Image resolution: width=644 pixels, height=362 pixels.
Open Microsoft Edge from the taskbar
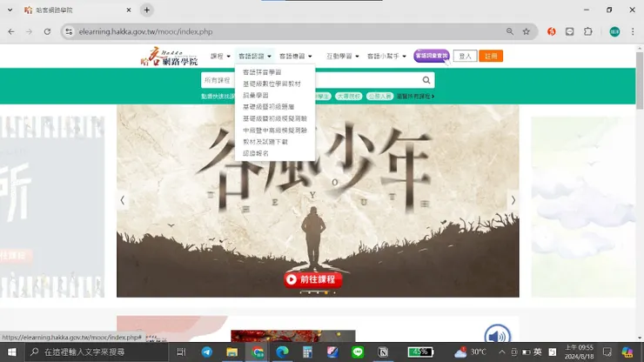[x=282, y=352]
